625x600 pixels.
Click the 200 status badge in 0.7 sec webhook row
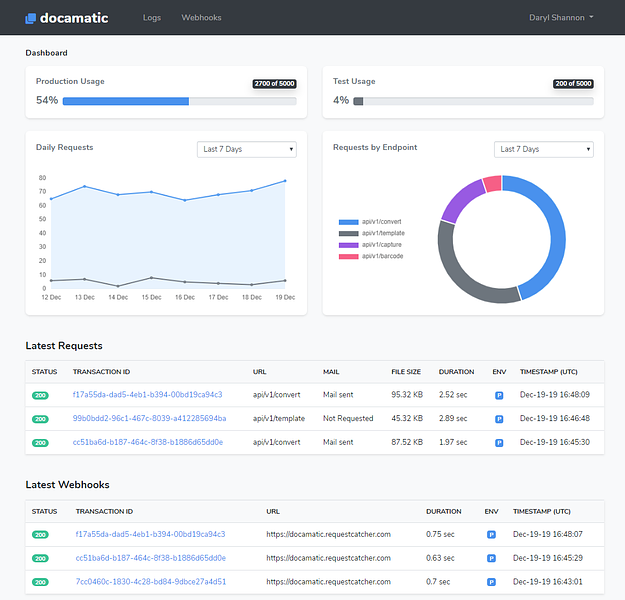tap(40, 581)
